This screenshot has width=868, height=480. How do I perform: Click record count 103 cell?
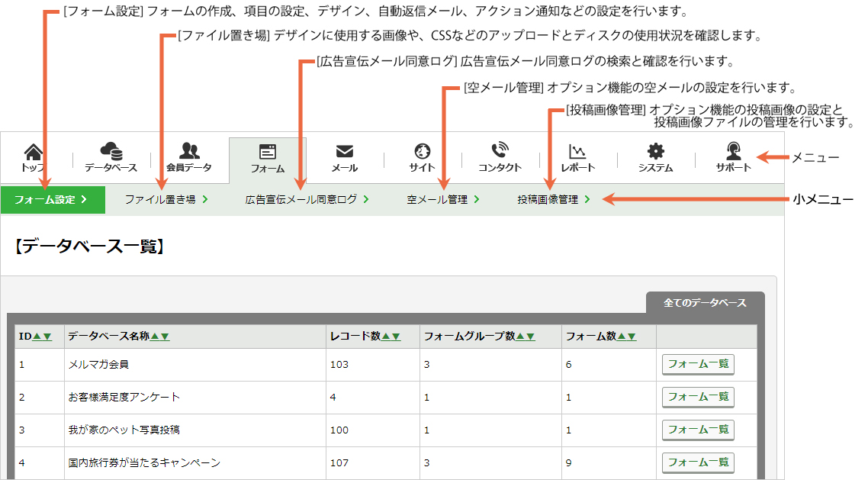pos(372,364)
